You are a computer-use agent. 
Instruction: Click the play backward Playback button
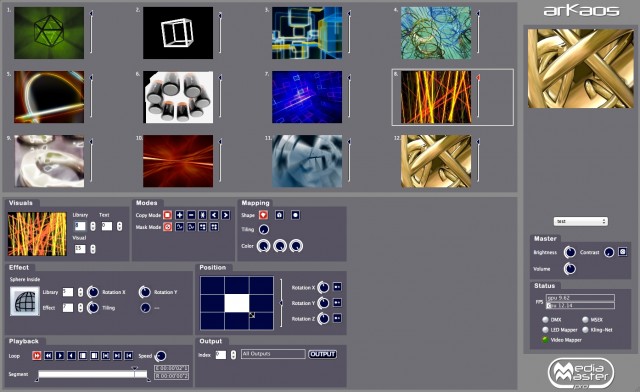pyautogui.click(x=71, y=356)
